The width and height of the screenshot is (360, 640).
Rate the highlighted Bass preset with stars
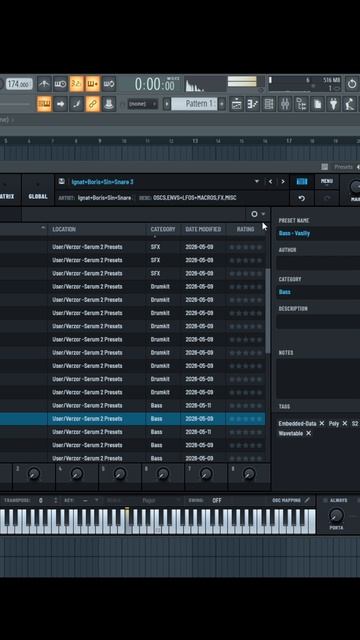tap(246, 419)
